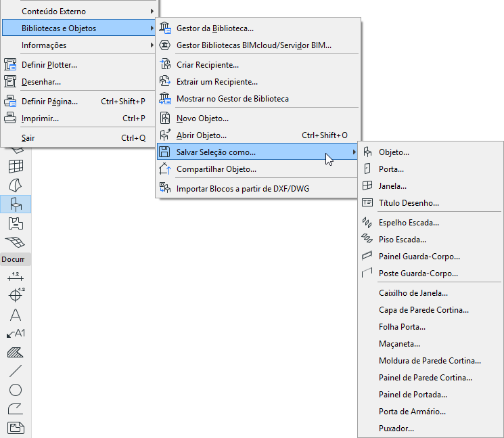The image size is (504, 438).
Task: Save selection as Título Desenho...
Action: pos(430,203)
